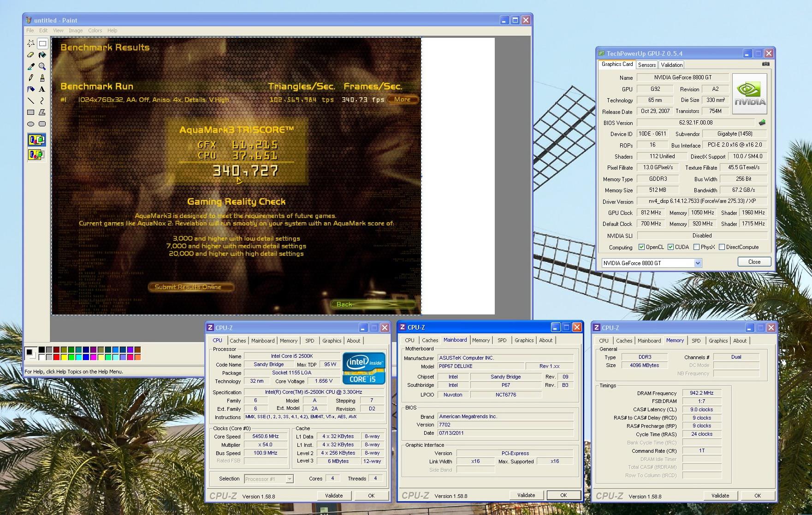Click the GPU-Z BIOS Version field
The image size is (812, 515).
(x=696, y=123)
